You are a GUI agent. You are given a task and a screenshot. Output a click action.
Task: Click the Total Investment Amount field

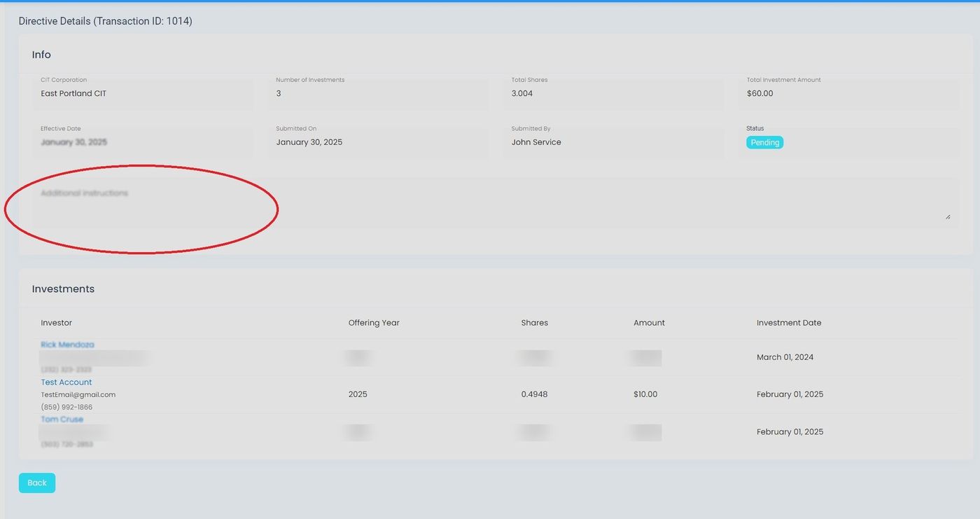pyautogui.click(x=848, y=94)
